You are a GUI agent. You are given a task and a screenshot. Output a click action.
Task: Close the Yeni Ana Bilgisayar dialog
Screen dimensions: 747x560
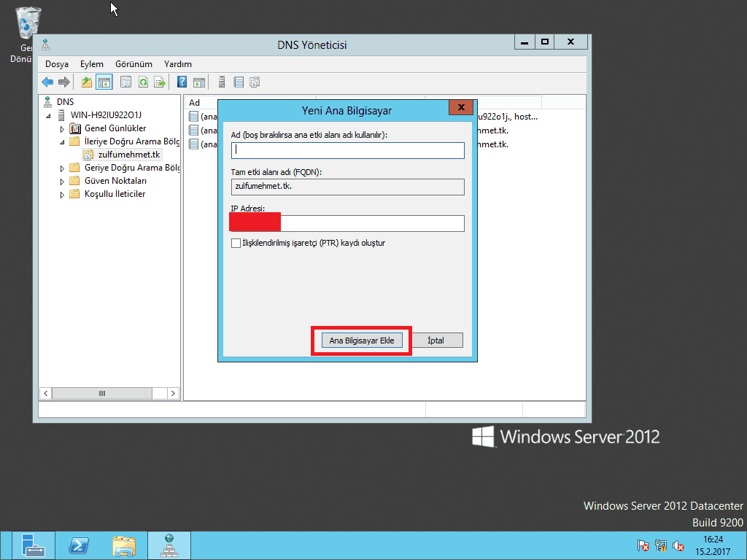461,107
